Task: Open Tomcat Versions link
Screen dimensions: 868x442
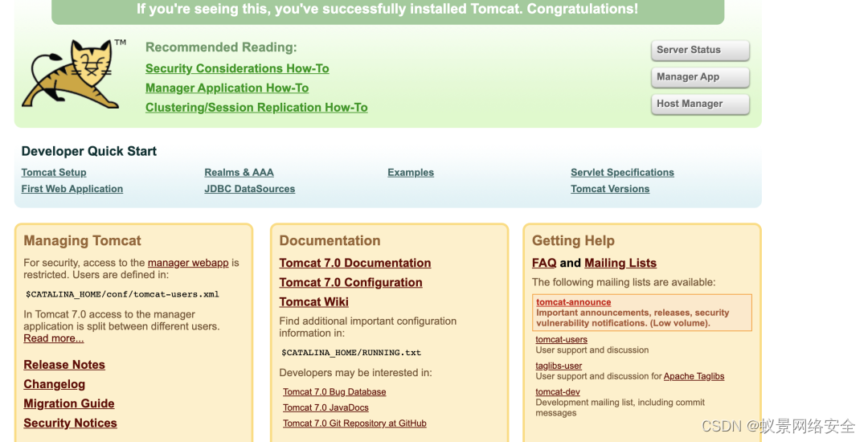Action: pos(610,189)
